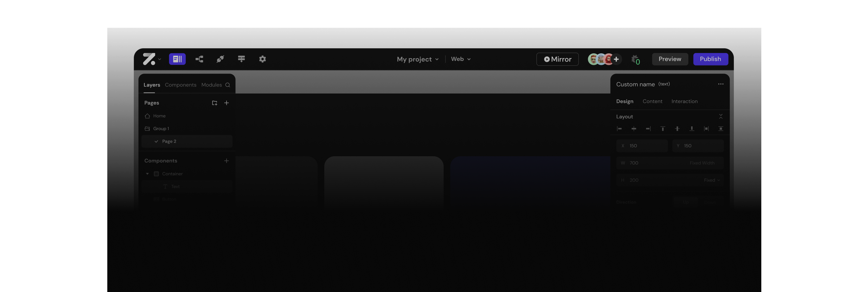The width and height of the screenshot is (868, 292).
Task: Click the X position input field
Action: coord(642,146)
